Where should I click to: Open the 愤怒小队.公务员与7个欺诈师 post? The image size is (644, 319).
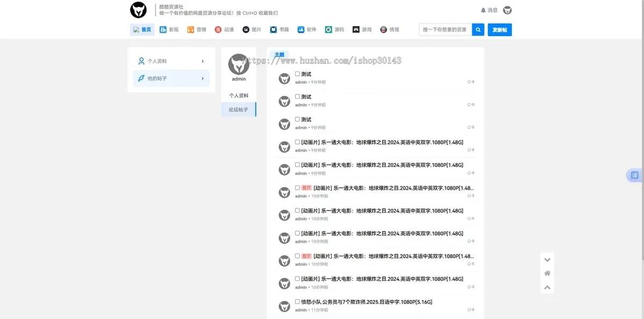[x=367, y=302]
